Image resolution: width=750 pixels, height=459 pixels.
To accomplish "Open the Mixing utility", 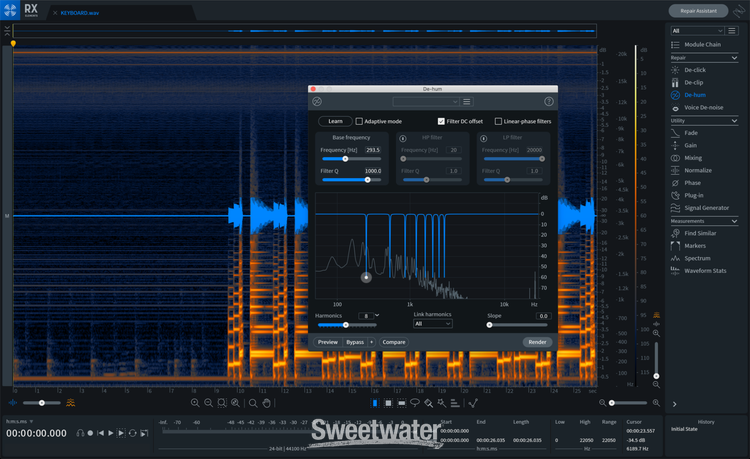I will (687, 158).
